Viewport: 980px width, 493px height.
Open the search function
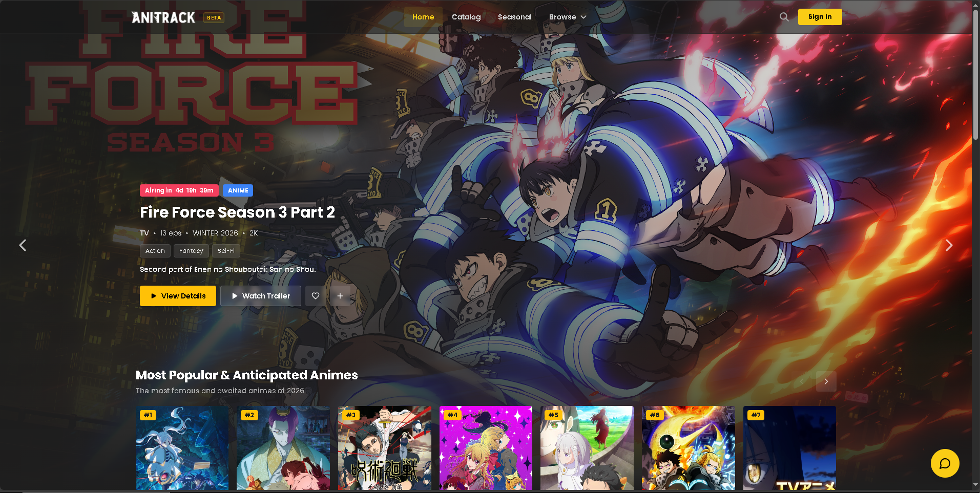point(783,16)
